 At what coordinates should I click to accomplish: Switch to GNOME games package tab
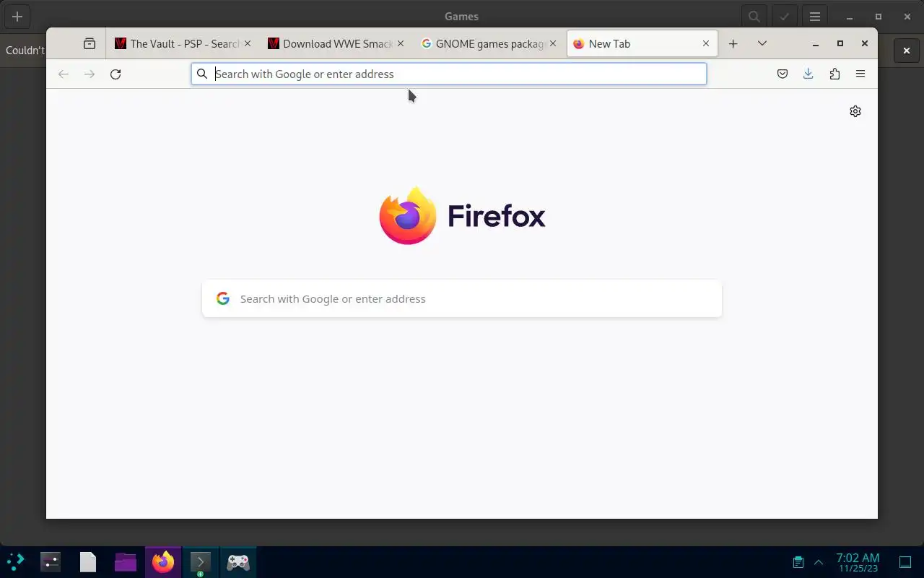click(x=489, y=43)
